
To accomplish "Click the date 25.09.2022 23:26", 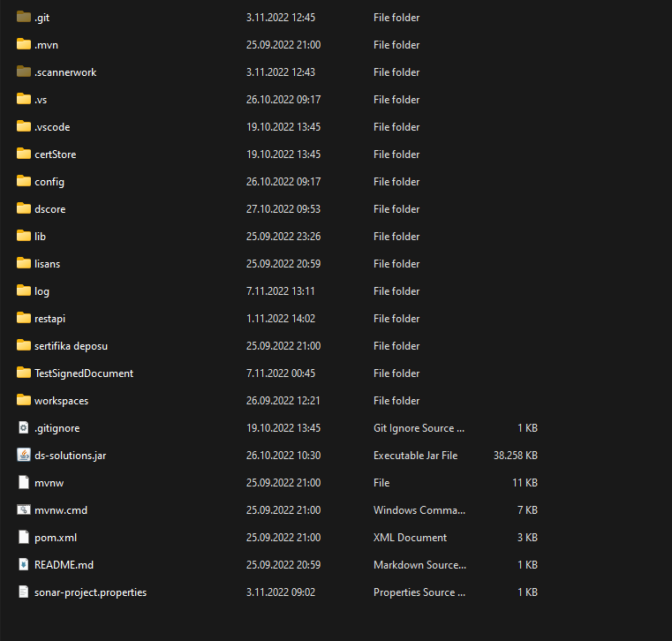I will (283, 237).
